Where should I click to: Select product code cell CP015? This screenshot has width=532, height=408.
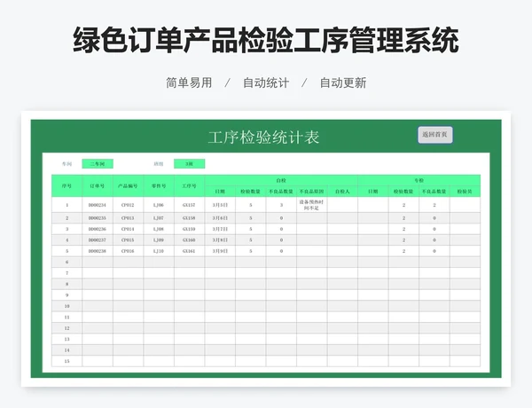pos(128,240)
